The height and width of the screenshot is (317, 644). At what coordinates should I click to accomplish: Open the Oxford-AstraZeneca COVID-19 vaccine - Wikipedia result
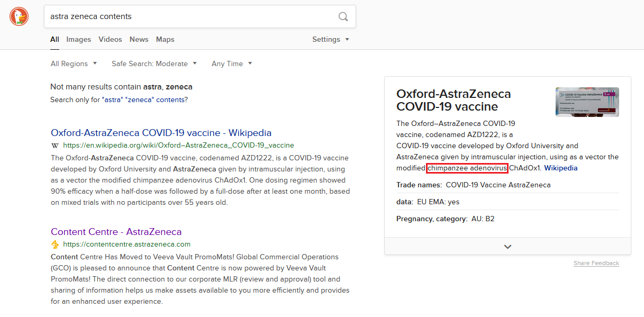tap(161, 133)
